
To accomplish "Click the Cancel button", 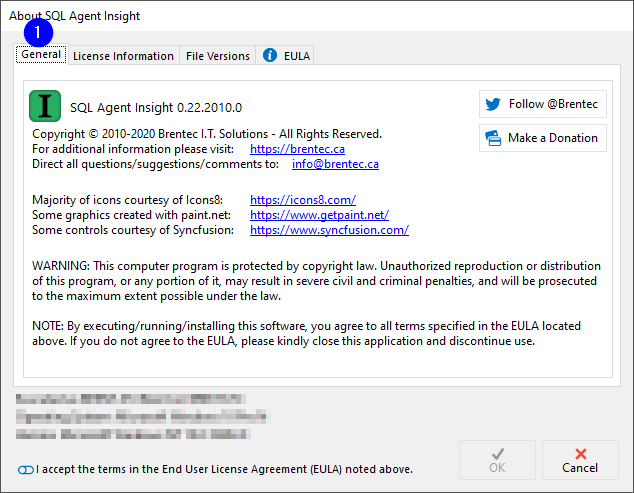I will pyautogui.click(x=580, y=460).
